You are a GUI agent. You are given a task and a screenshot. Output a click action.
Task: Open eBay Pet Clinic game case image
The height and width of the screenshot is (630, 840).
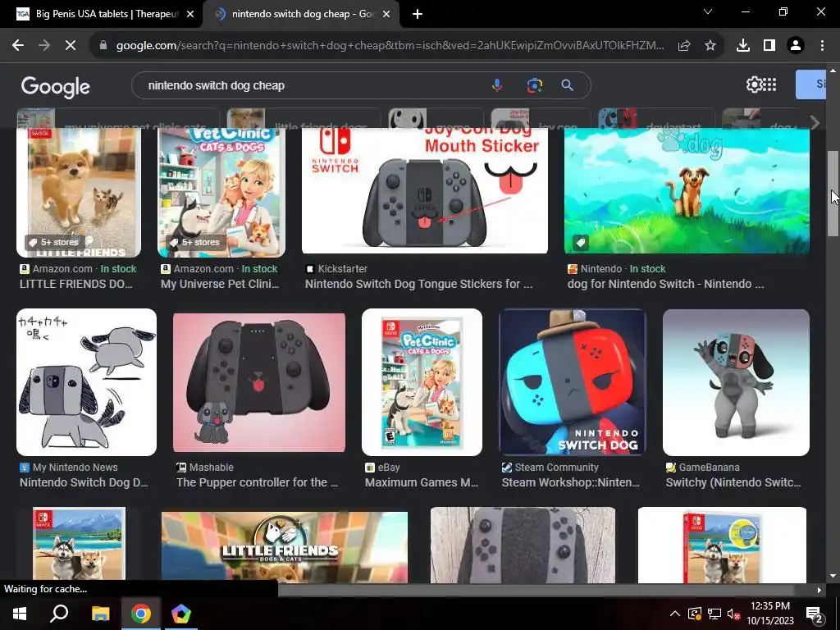(x=422, y=382)
